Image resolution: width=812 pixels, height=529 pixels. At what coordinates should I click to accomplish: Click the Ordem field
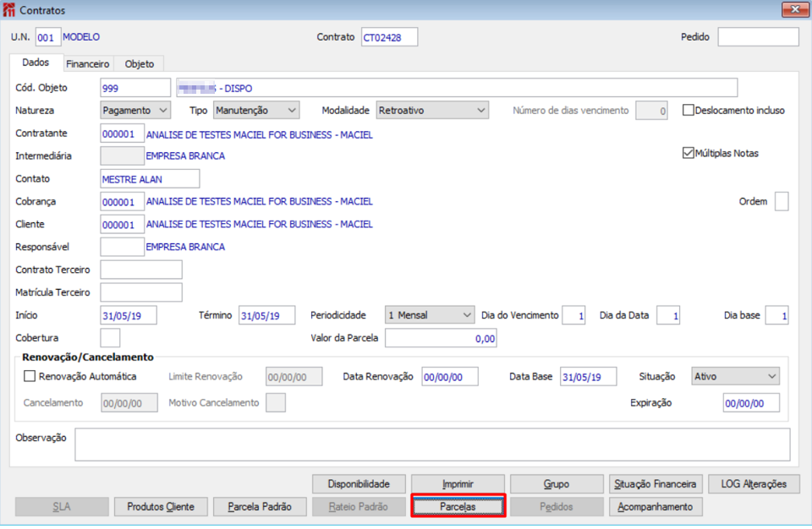point(782,201)
